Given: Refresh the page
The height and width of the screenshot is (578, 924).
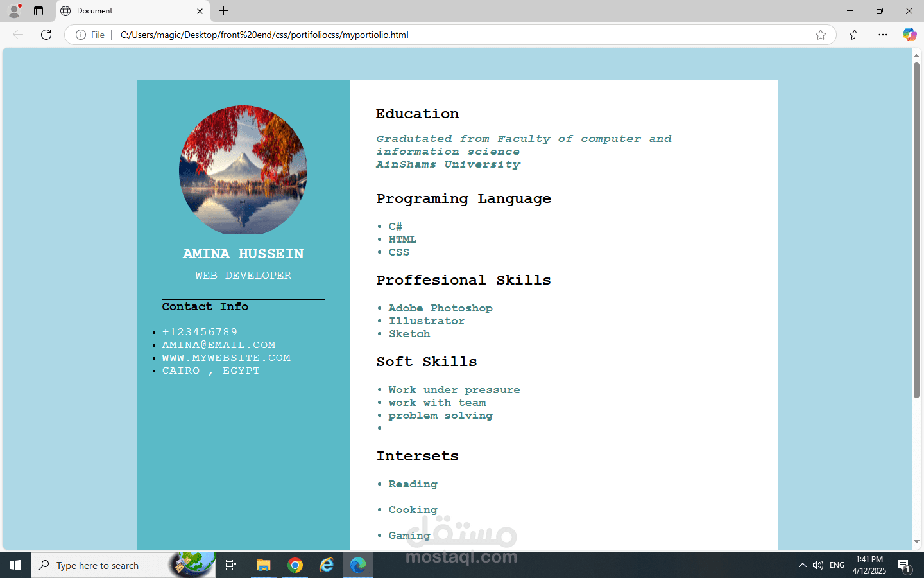Looking at the screenshot, I should pos(46,35).
